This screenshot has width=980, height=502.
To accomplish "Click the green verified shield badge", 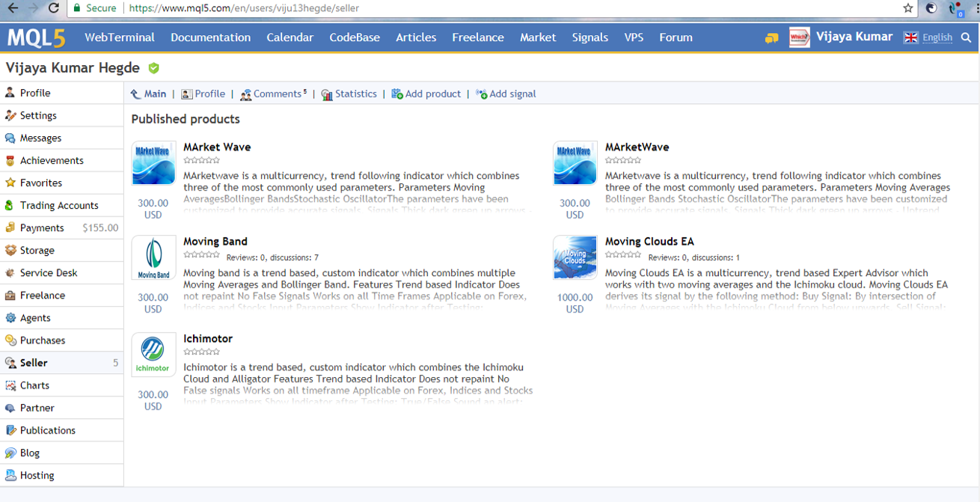I will point(153,68).
